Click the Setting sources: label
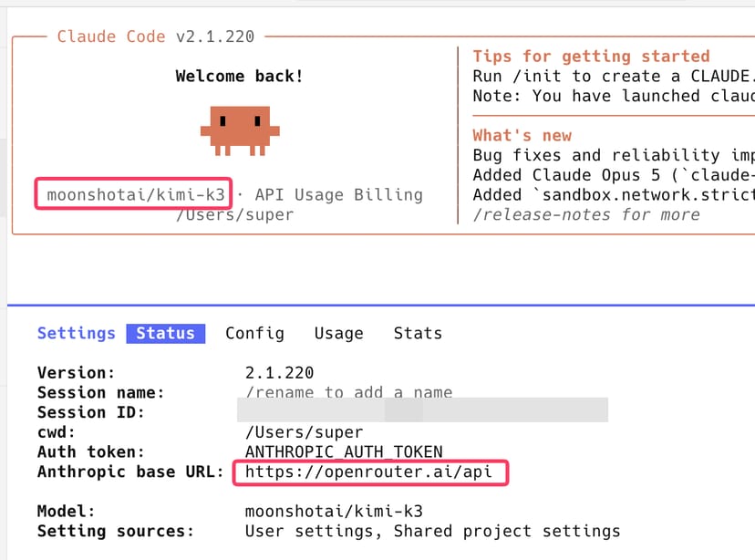This screenshot has height=560, width=755. [116, 531]
